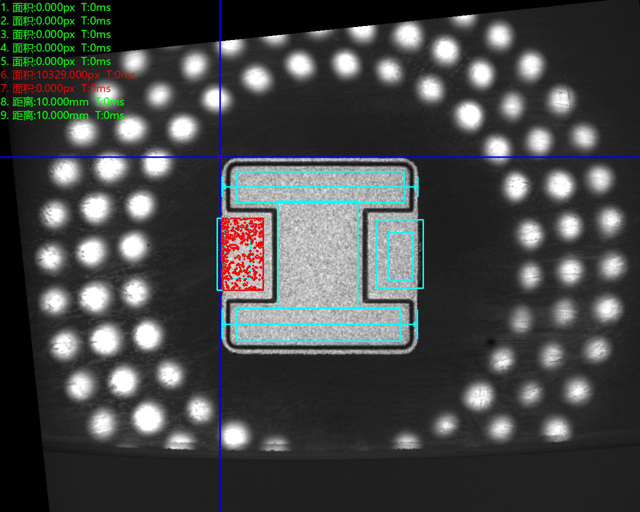Select result line 2 in overlay list
This screenshot has width=640, height=512.
(x=55, y=20)
